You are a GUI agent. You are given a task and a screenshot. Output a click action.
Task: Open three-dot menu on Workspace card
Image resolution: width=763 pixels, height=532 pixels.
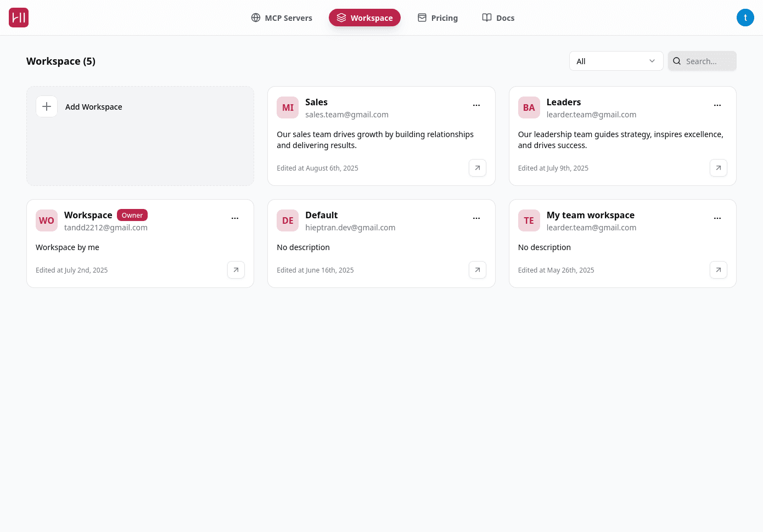235,218
